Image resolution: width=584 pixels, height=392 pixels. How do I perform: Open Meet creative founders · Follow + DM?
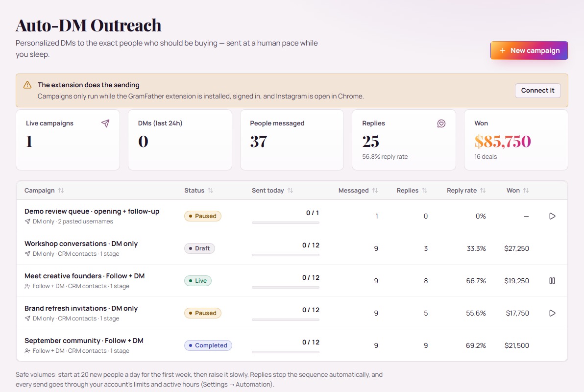pyautogui.click(x=85, y=276)
